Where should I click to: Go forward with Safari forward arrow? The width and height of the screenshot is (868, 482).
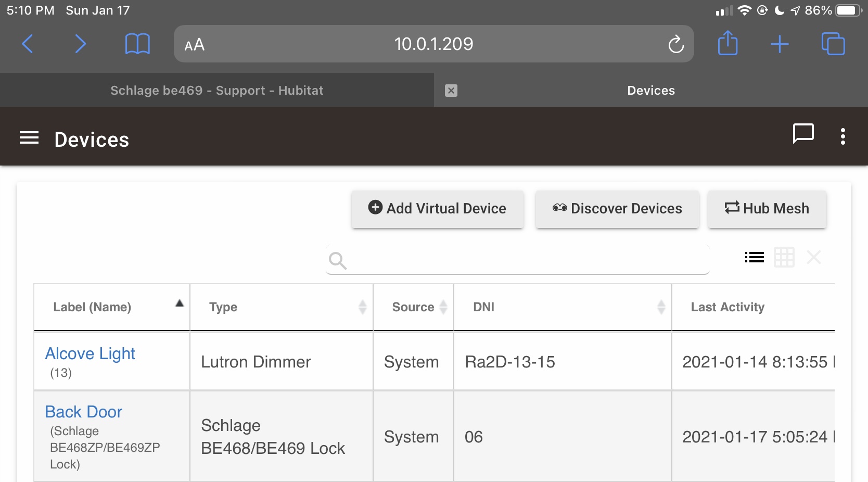[80, 44]
